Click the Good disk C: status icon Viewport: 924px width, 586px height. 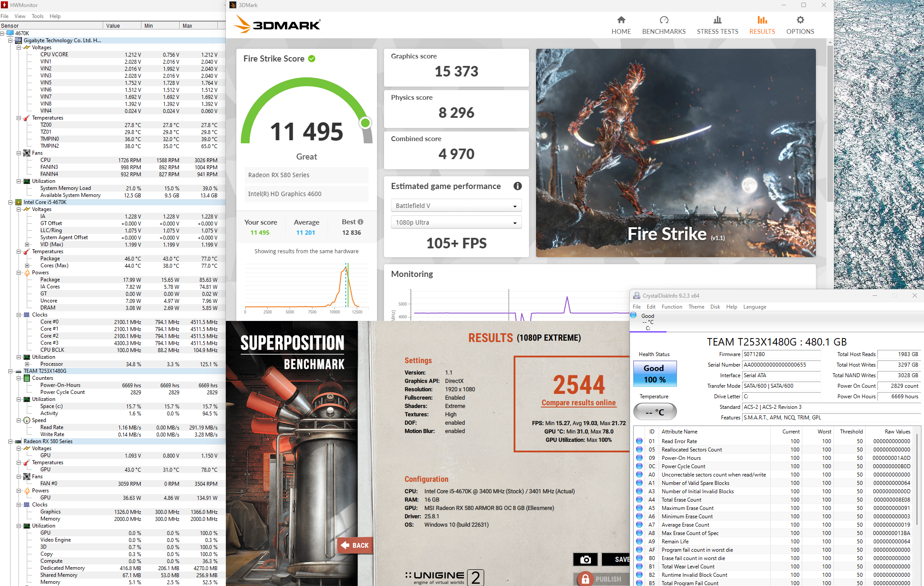click(634, 315)
